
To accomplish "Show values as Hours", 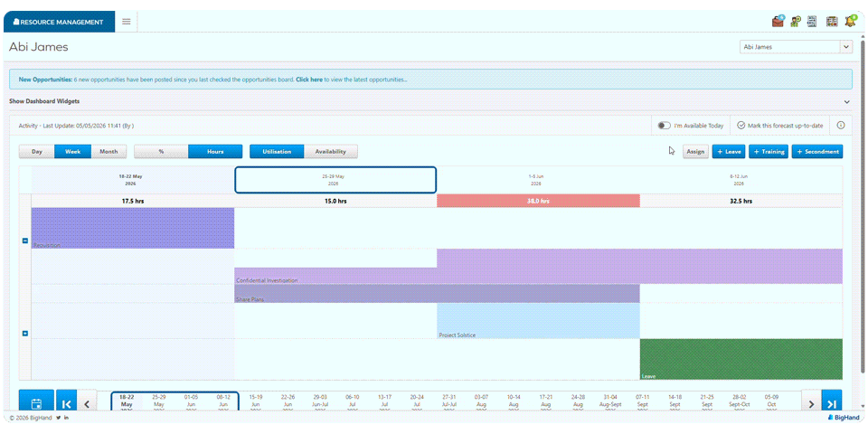I will coord(215,152).
